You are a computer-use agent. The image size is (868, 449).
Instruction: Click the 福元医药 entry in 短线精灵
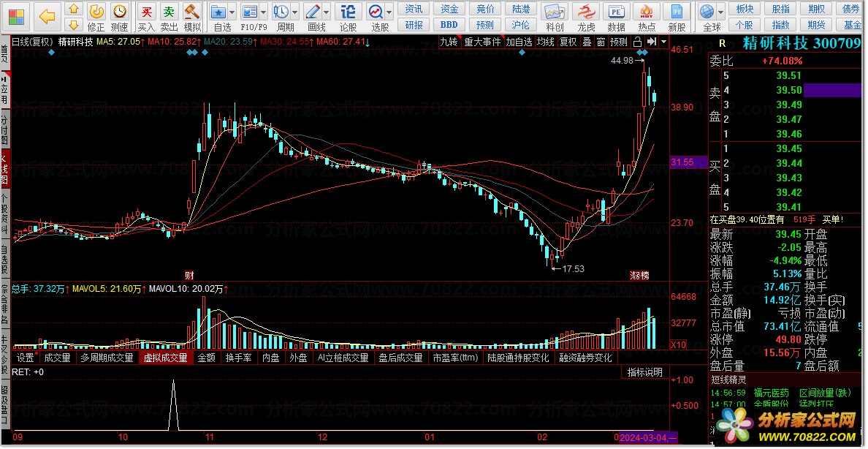pyautogui.click(x=771, y=393)
